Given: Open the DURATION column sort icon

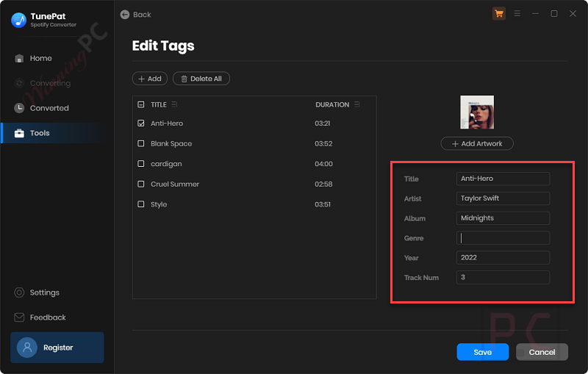Looking at the screenshot, I should click(x=357, y=104).
